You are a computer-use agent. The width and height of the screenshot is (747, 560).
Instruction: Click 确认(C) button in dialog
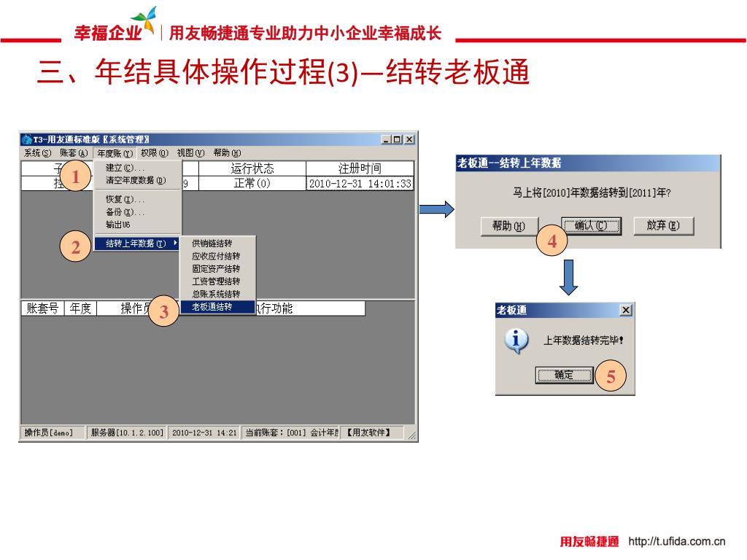tap(591, 226)
